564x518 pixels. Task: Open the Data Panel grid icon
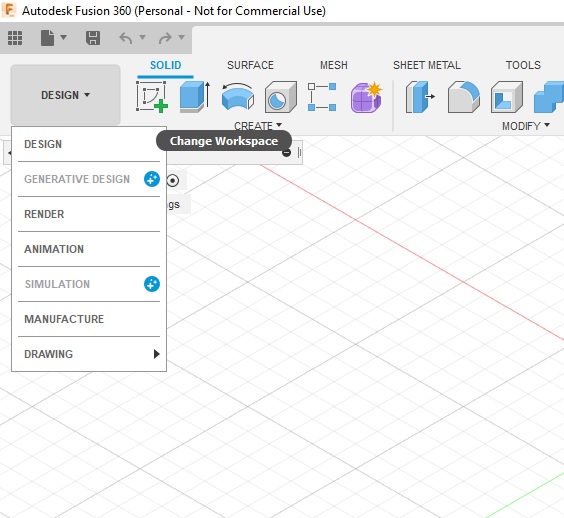tap(15, 38)
